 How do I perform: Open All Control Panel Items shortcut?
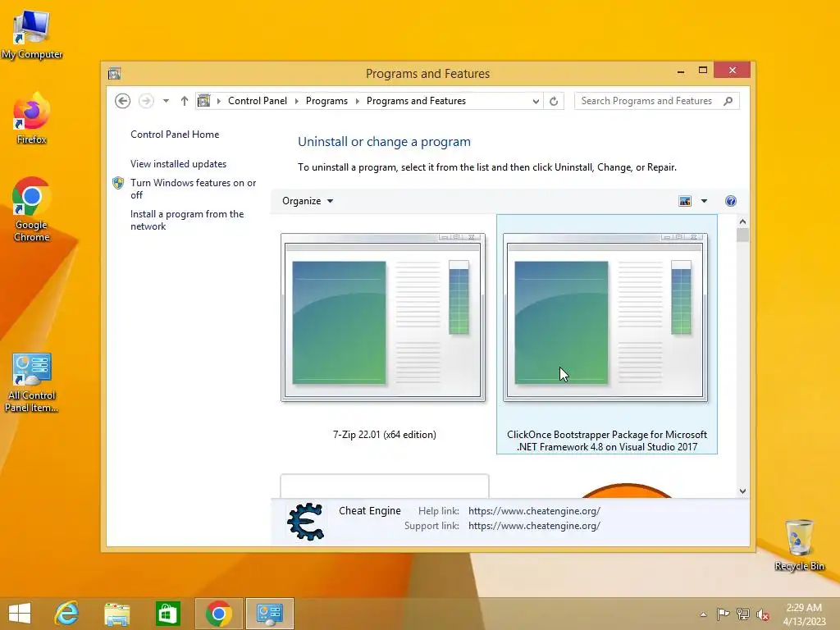click(x=32, y=383)
